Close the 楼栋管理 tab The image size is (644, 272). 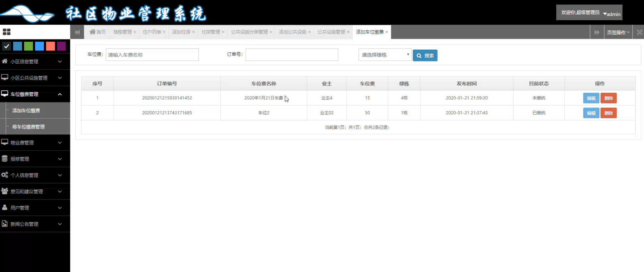(135, 32)
